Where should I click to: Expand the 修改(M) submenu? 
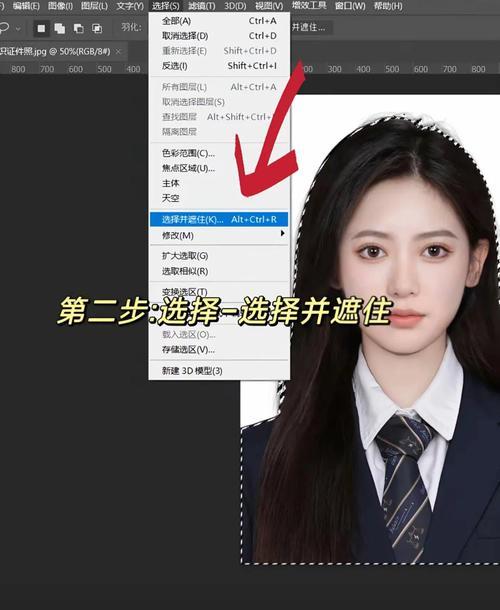[219, 235]
